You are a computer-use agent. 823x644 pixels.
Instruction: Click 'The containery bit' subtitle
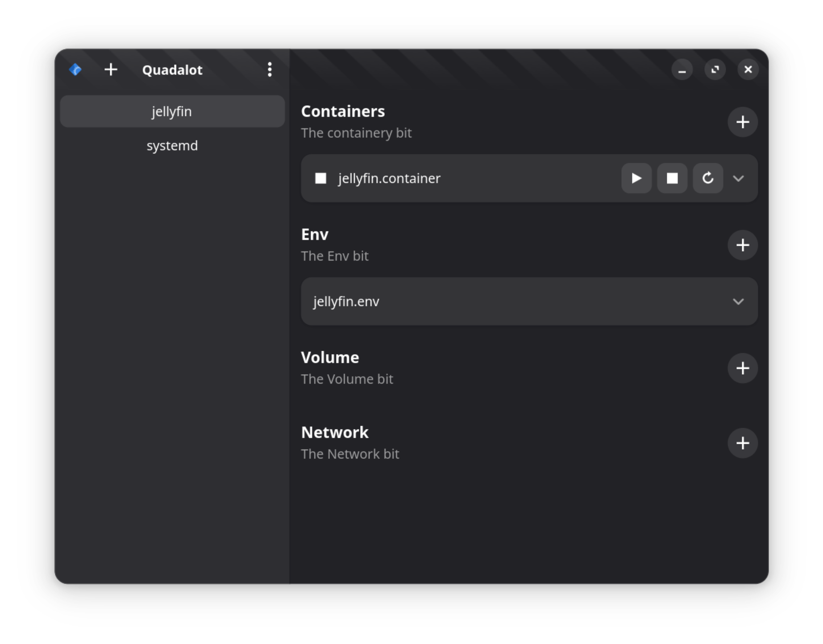tap(356, 133)
